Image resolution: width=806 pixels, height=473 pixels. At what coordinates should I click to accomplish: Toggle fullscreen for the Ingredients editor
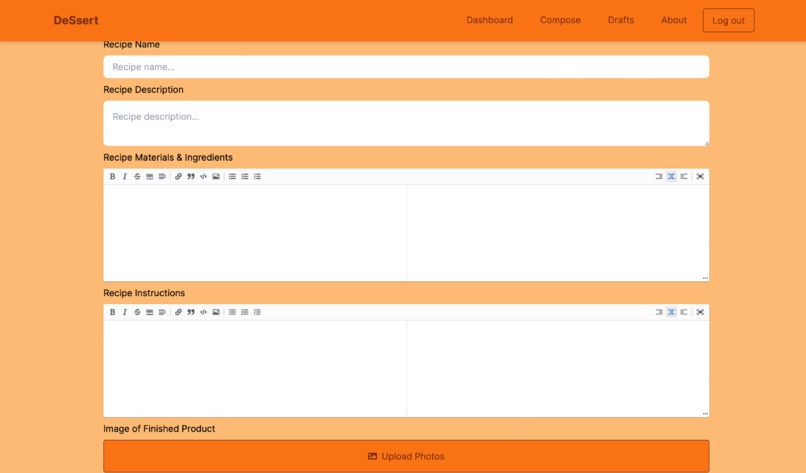tap(700, 176)
